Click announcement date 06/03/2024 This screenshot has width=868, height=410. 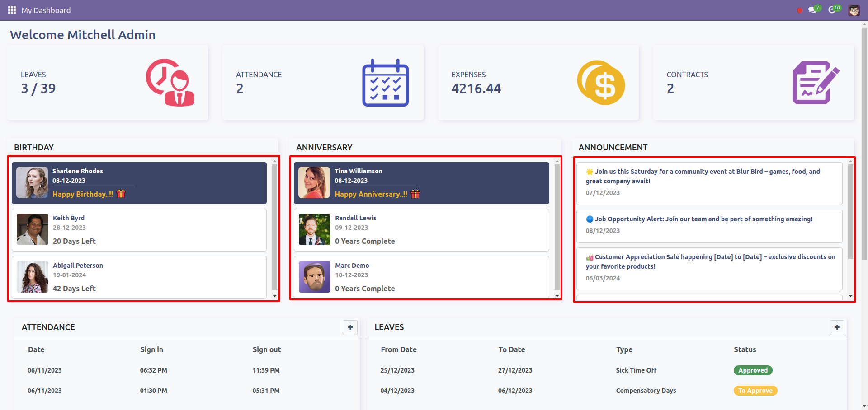point(603,278)
